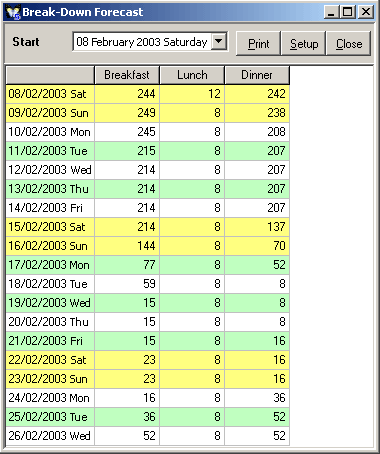Click the Close button in the toolbar
380x454 pixels.
(349, 44)
